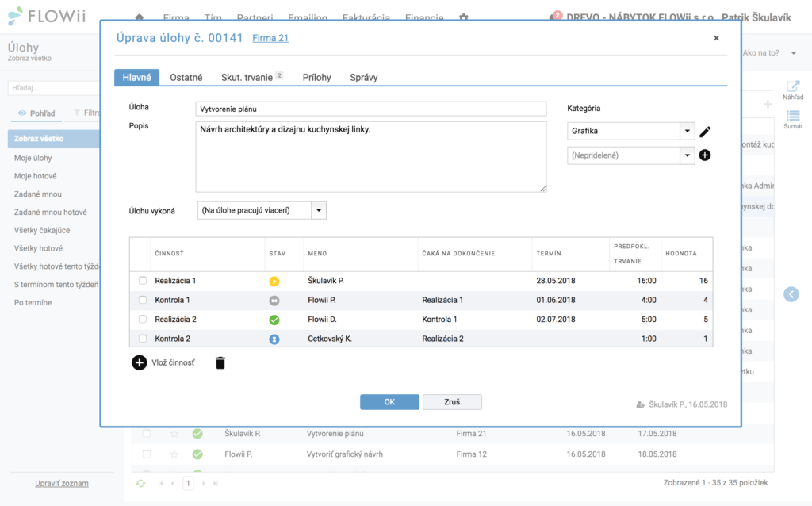Click the Hľadaj search field
The image size is (812, 506).
[x=53, y=88]
